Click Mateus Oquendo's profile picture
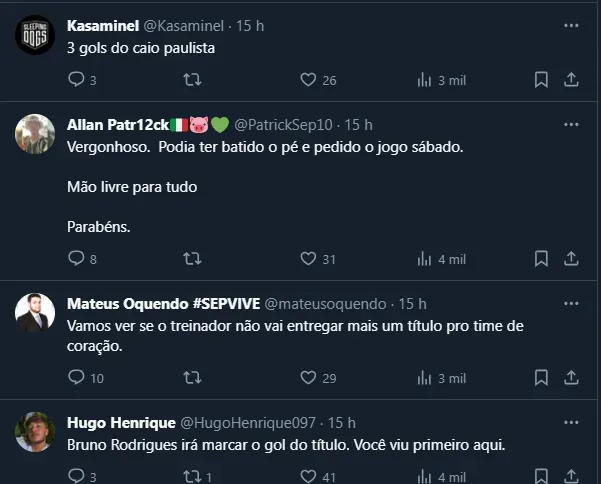 (x=35, y=313)
